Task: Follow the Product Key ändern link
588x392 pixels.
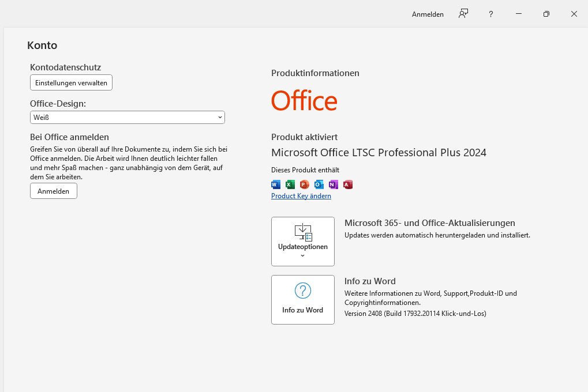Action: tap(301, 196)
